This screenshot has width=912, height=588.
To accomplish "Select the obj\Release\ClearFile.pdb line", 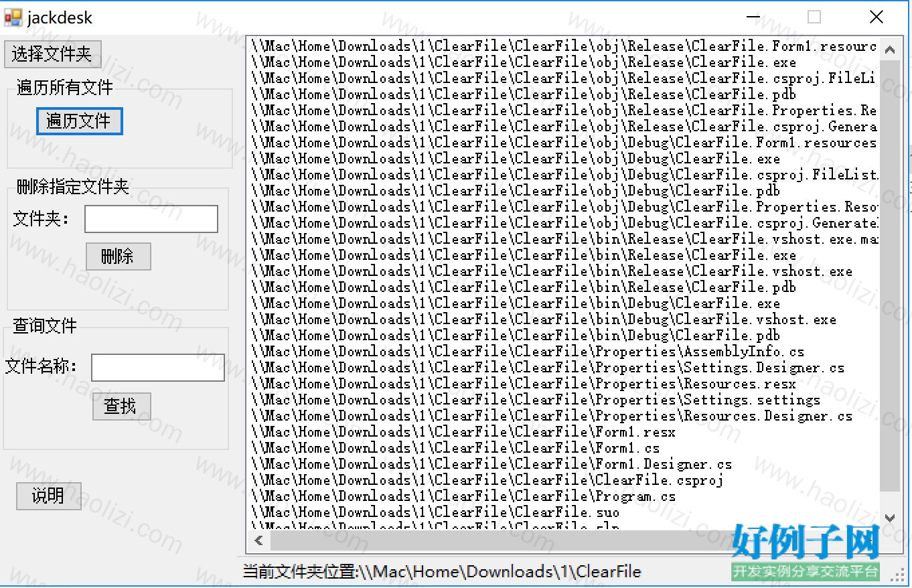I will (524, 94).
